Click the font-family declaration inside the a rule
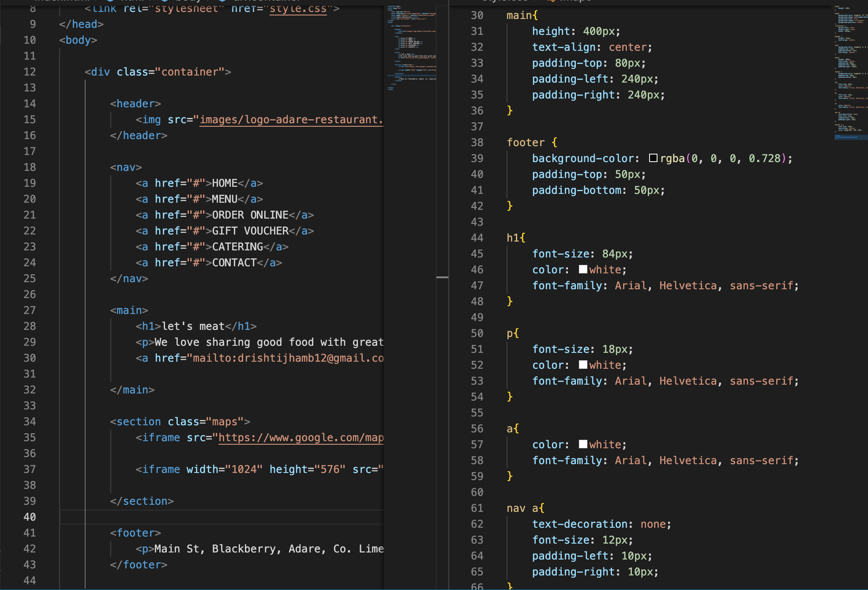The width and height of the screenshot is (868, 590). pyautogui.click(x=665, y=461)
